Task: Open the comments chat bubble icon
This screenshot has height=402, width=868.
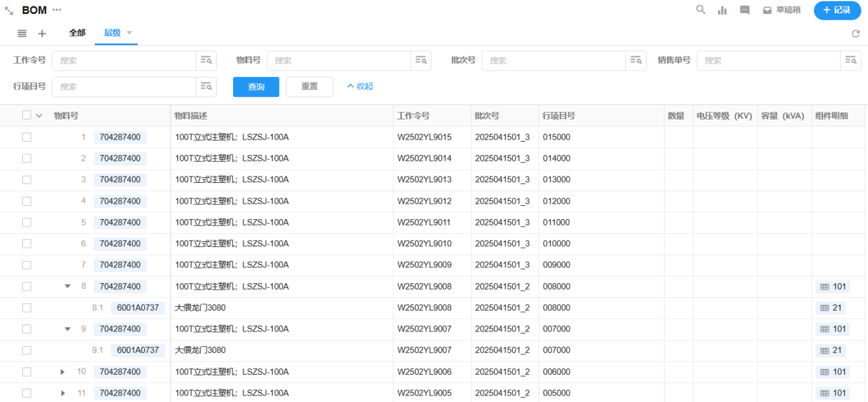Action: [x=745, y=10]
